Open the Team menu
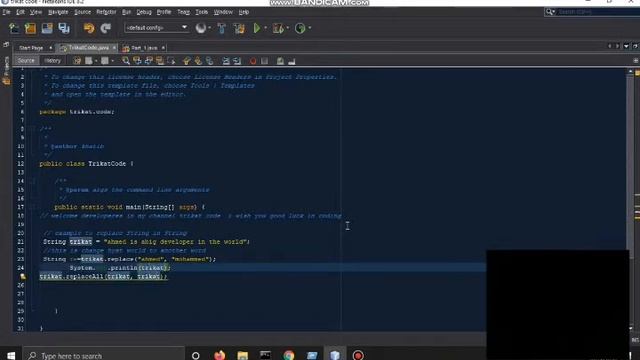640x360 pixels. pyautogui.click(x=183, y=12)
